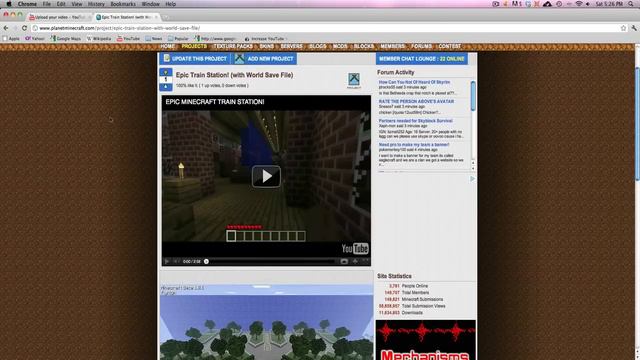Open the Apple menu
This screenshot has height=360, width=640.
pyautogui.click(x=9, y=4)
